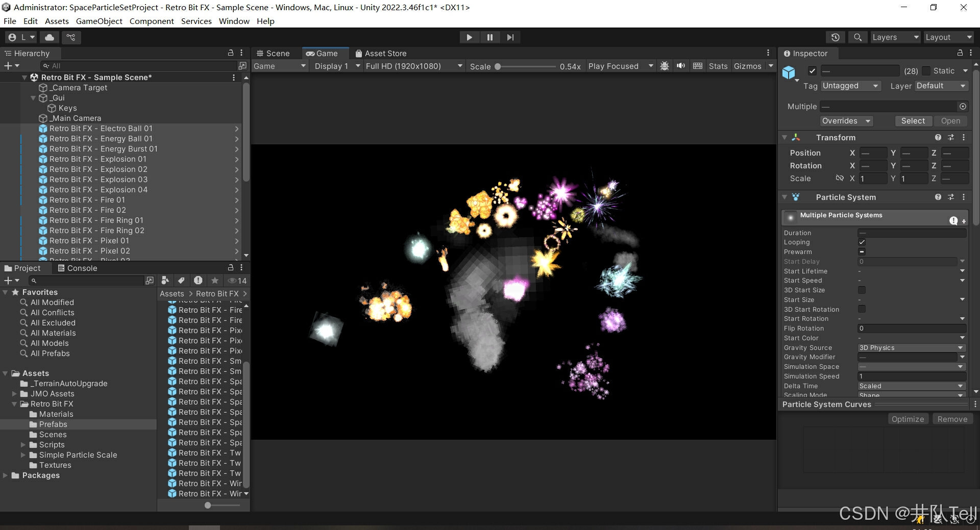Click the Select prefab button
Viewport: 980px width, 530px height.
(913, 121)
